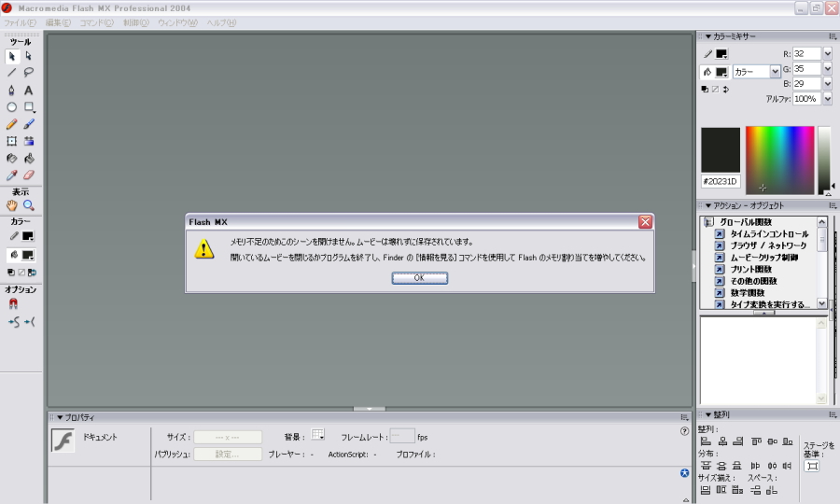Image resolution: width=840 pixels, height=504 pixels.
Task: Toggle no color button in toolbox
Action: 21,273
